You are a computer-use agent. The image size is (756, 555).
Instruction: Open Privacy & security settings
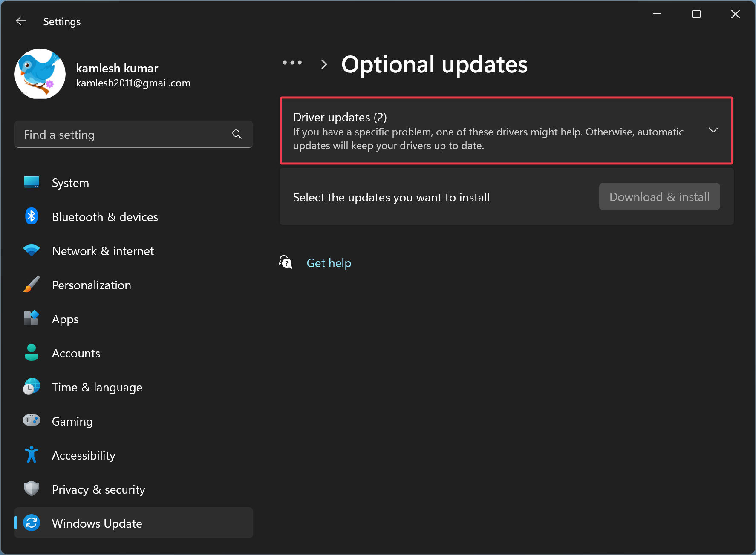[133, 489]
